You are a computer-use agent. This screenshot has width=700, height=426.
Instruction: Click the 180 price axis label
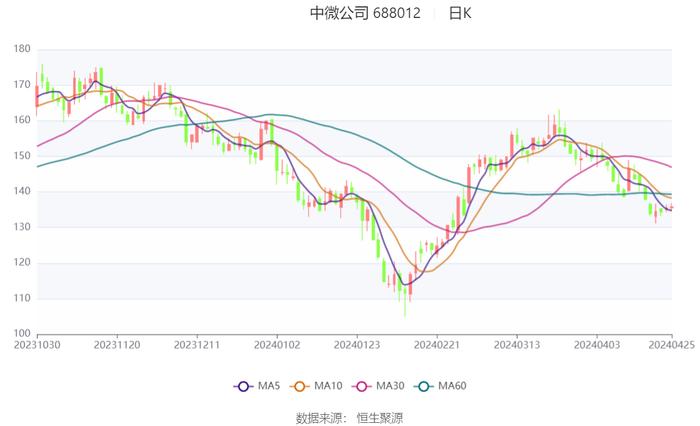22,49
